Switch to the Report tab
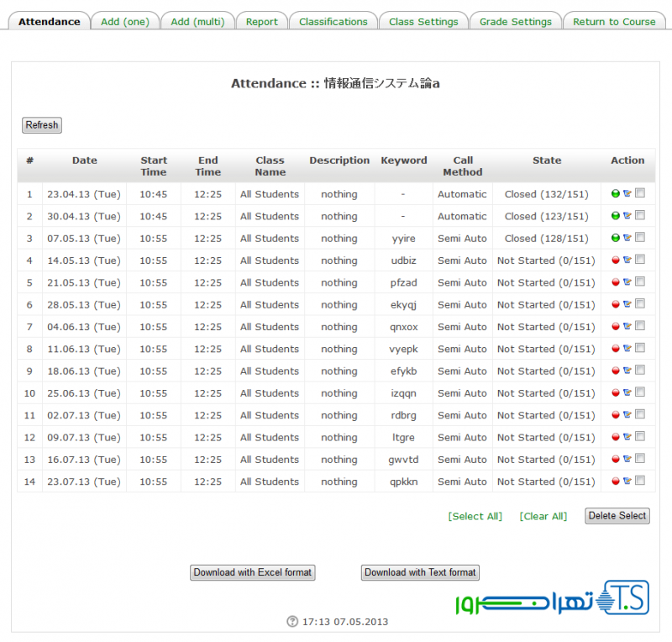The image size is (672, 642). coord(262,22)
